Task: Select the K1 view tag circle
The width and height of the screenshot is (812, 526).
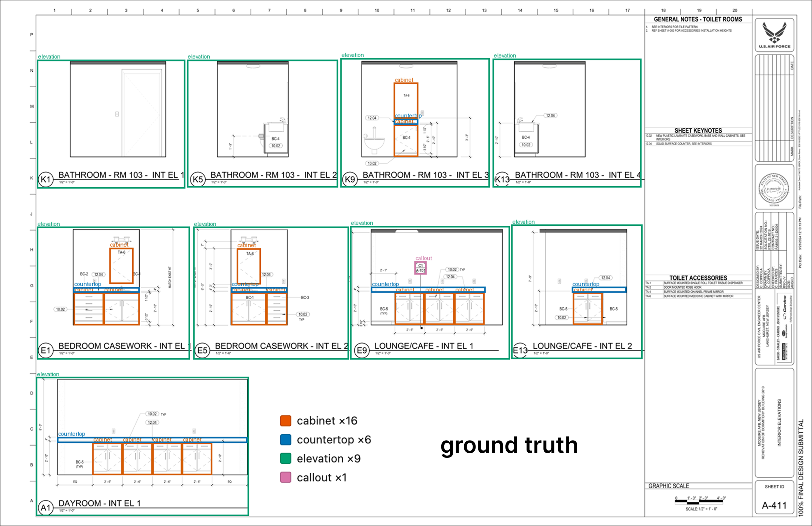Action: point(46,179)
